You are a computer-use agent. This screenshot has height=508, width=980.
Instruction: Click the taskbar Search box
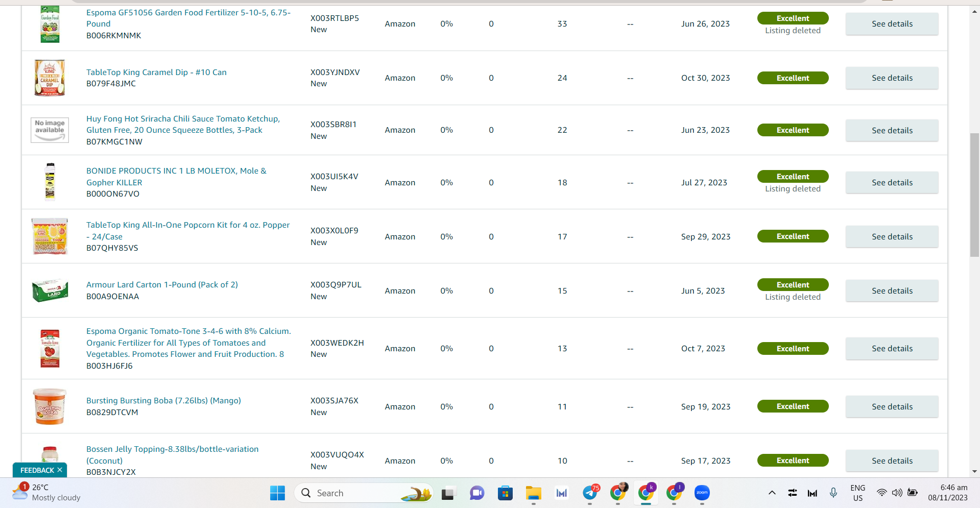tap(364, 493)
